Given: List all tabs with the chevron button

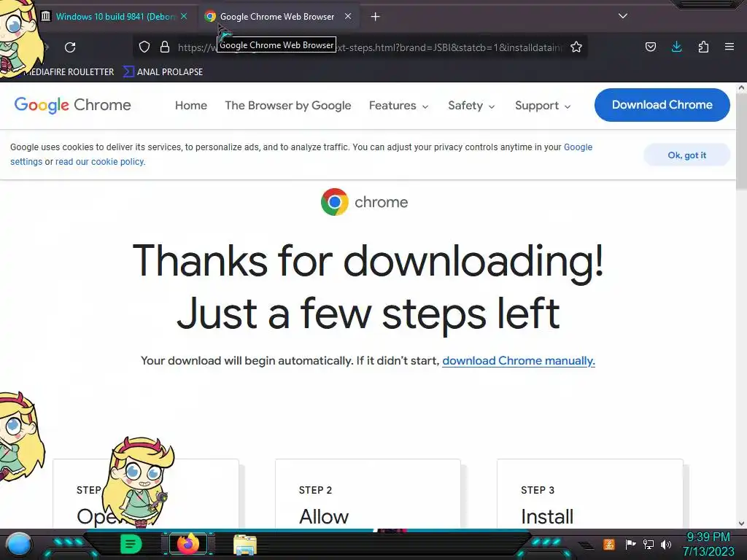Looking at the screenshot, I should click(623, 16).
